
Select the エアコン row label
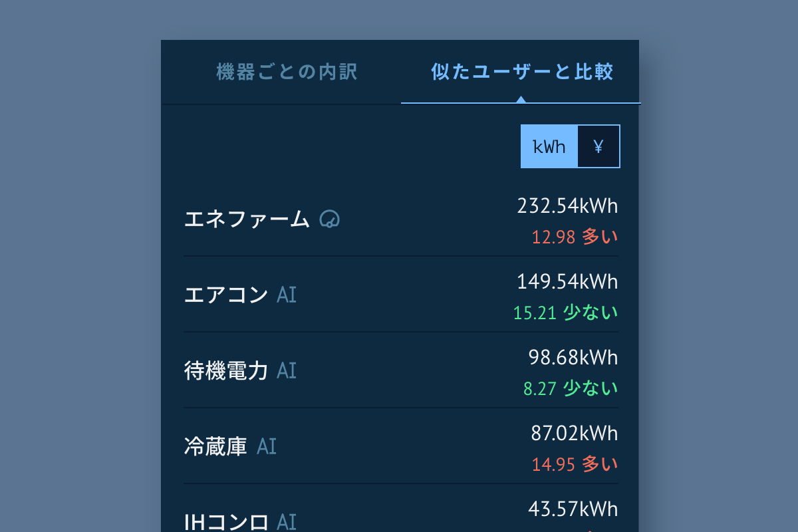[x=226, y=295]
